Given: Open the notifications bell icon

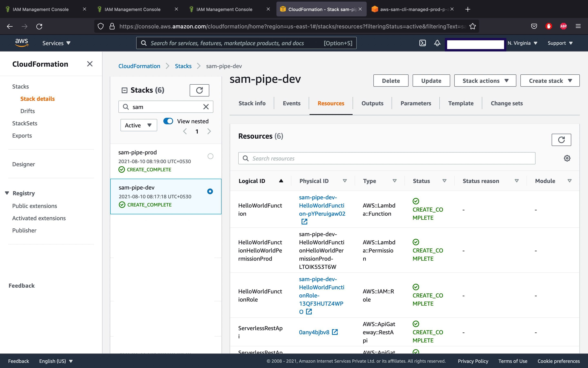Looking at the screenshot, I should 437,43.
